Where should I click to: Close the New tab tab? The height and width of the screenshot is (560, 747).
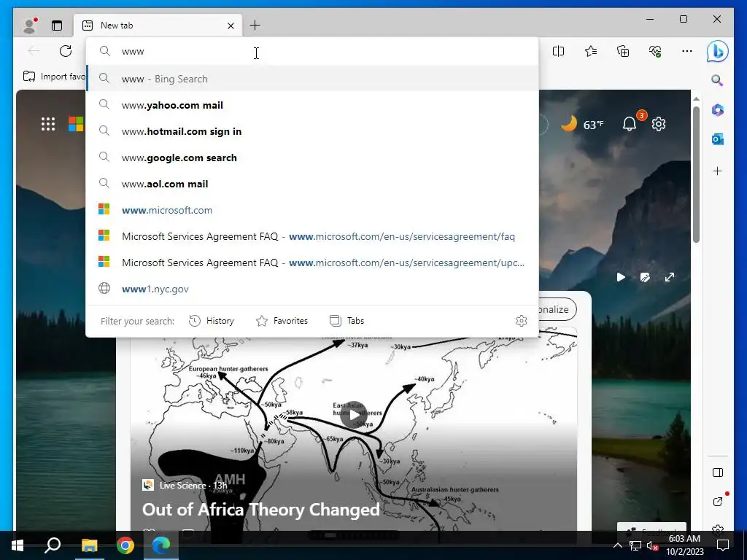click(x=231, y=26)
